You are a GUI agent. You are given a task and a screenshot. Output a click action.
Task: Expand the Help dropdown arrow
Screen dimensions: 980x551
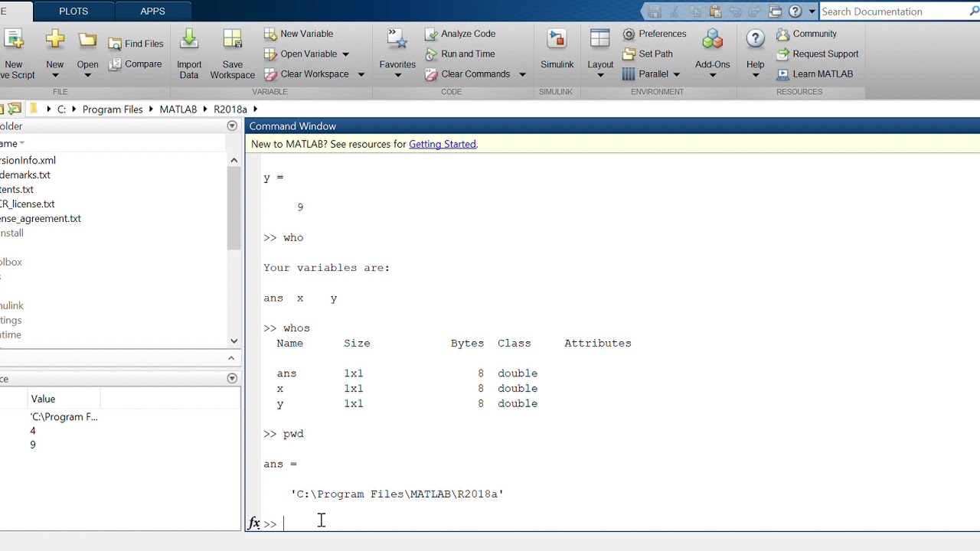point(755,75)
